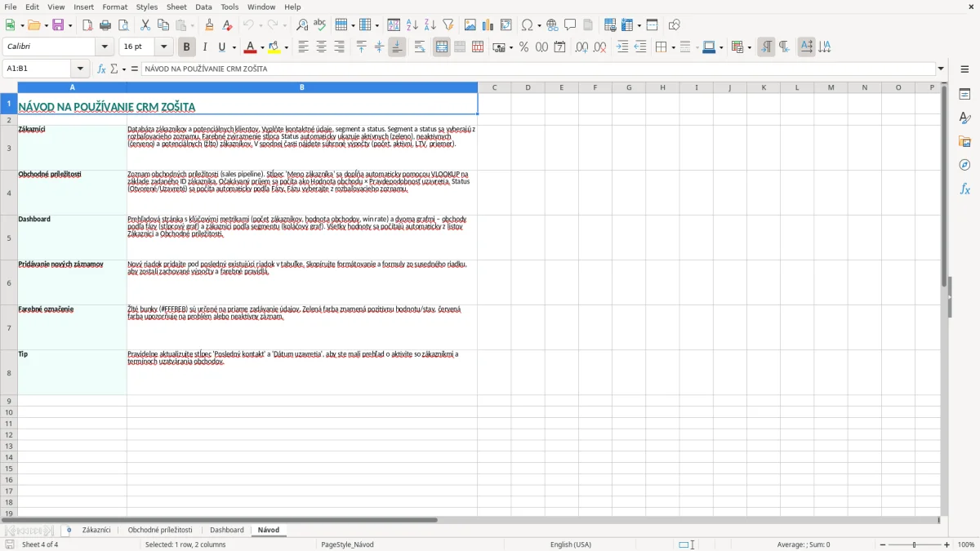Image resolution: width=980 pixels, height=551 pixels.
Task: Insert hyperlink globe icon
Action: pyautogui.click(x=552, y=25)
